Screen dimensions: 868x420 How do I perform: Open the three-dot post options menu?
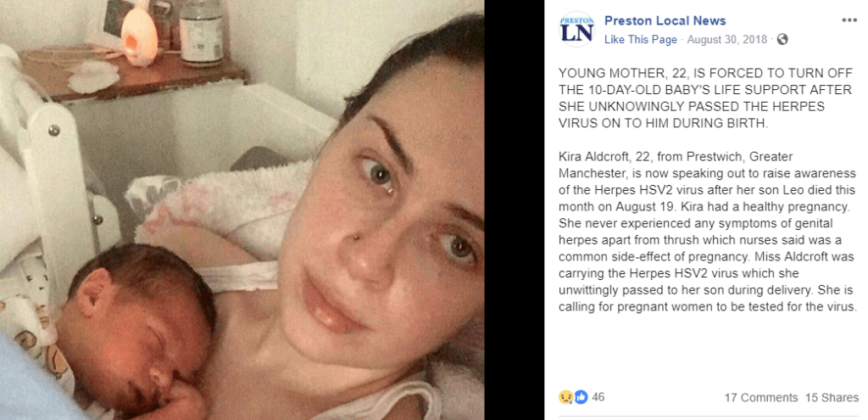849,20
